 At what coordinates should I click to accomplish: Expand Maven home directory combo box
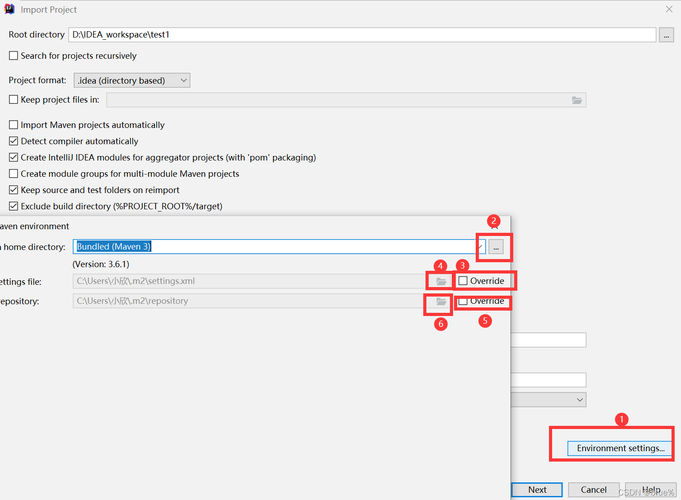coord(480,246)
